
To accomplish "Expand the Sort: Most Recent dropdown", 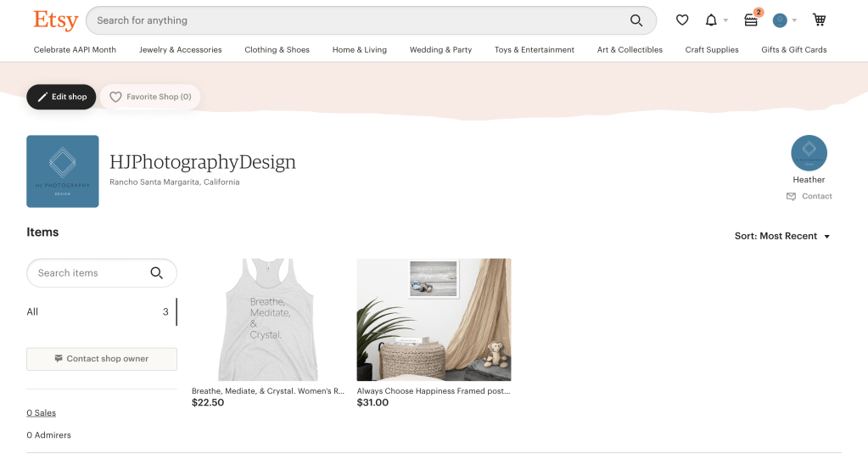I will click(781, 236).
